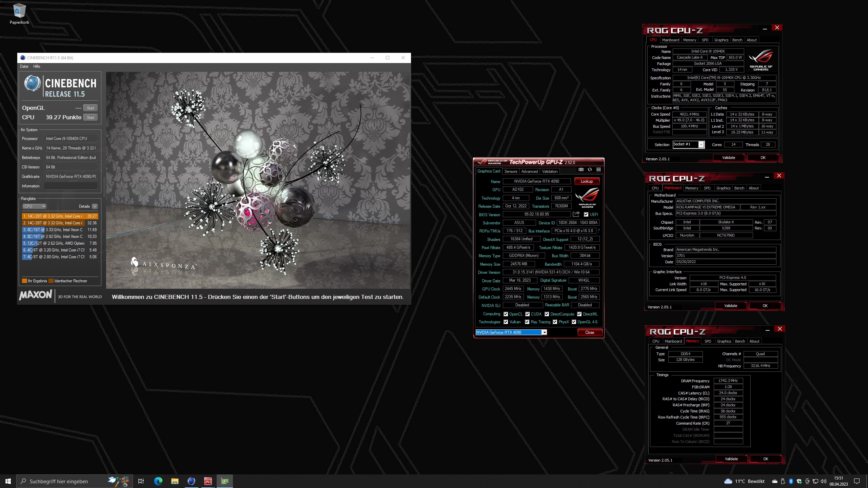
Task: Click the Cinebench rendered scene image
Action: 258,180
